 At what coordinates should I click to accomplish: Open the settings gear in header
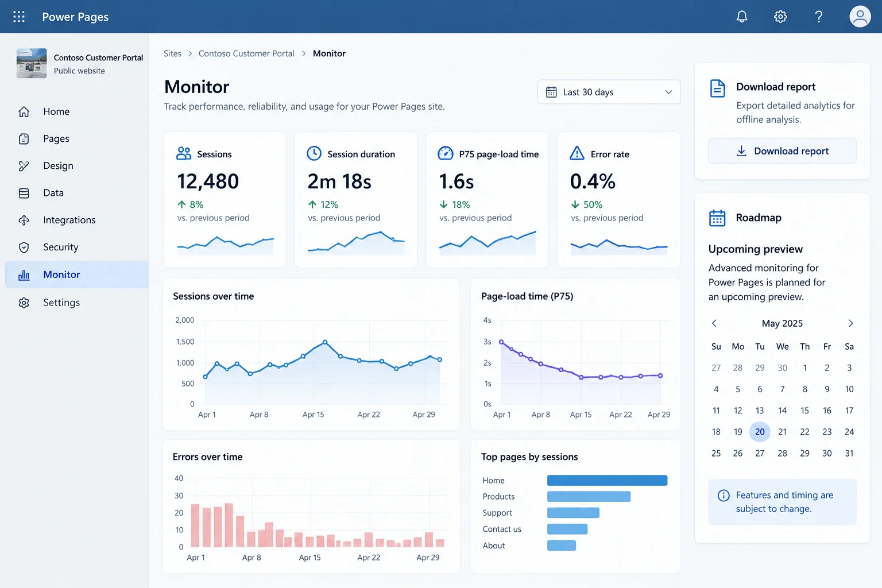click(x=780, y=17)
